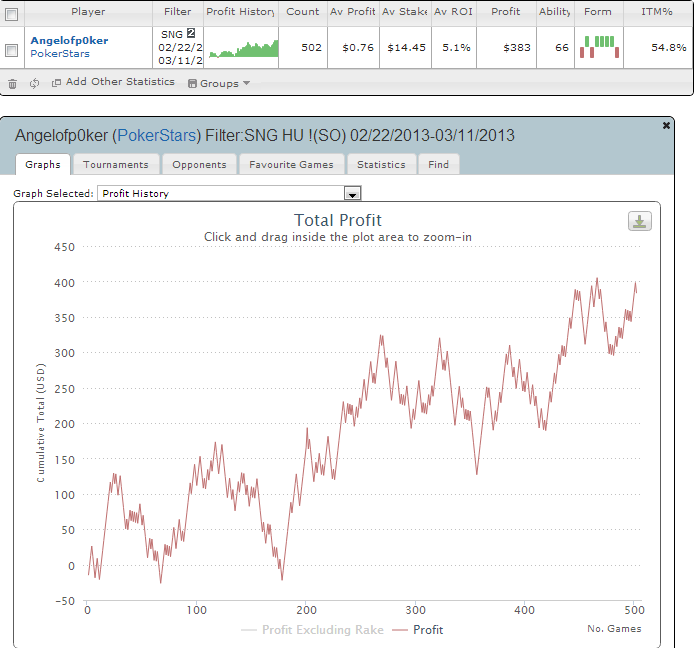
Task: Click the Angelofp0ker player link
Action: 69,40
